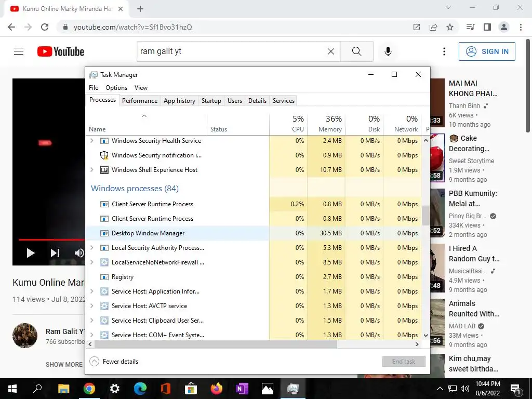The image size is (532, 399).
Task: Go to the Details tab
Action: [x=257, y=101]
